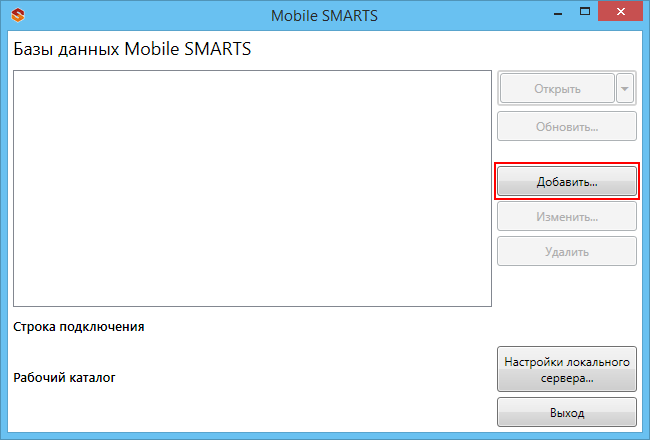
Task: Click the Mobile SMARTS logo icon in title bar
Action: coord(18,15)
